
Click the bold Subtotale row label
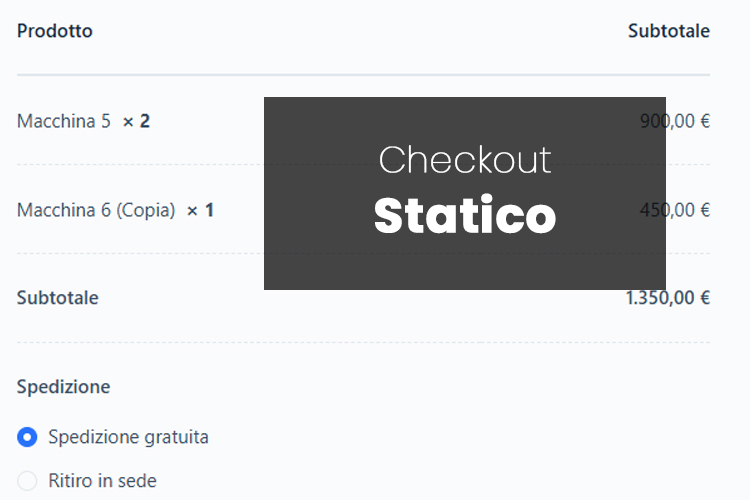pyautogui.click(x=58, y=297)
